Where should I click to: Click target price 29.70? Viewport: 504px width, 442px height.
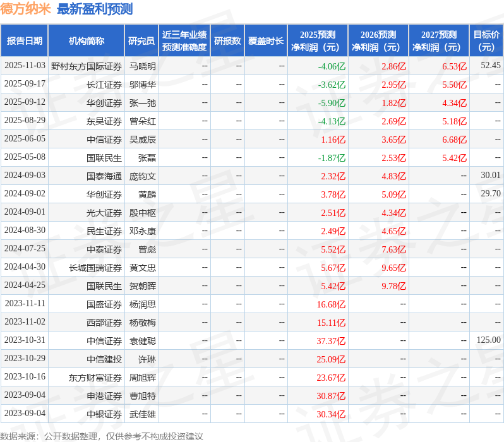(491, 194)
